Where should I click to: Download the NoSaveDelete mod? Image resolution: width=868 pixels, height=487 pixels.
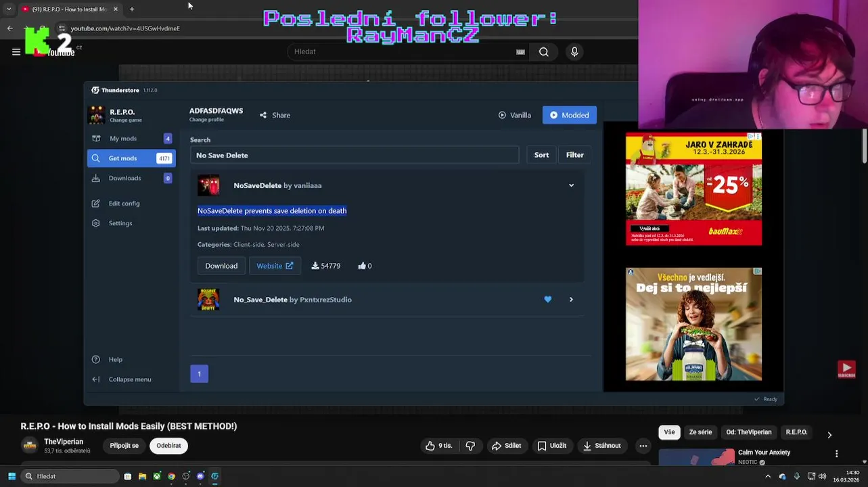tap(221, 266)
